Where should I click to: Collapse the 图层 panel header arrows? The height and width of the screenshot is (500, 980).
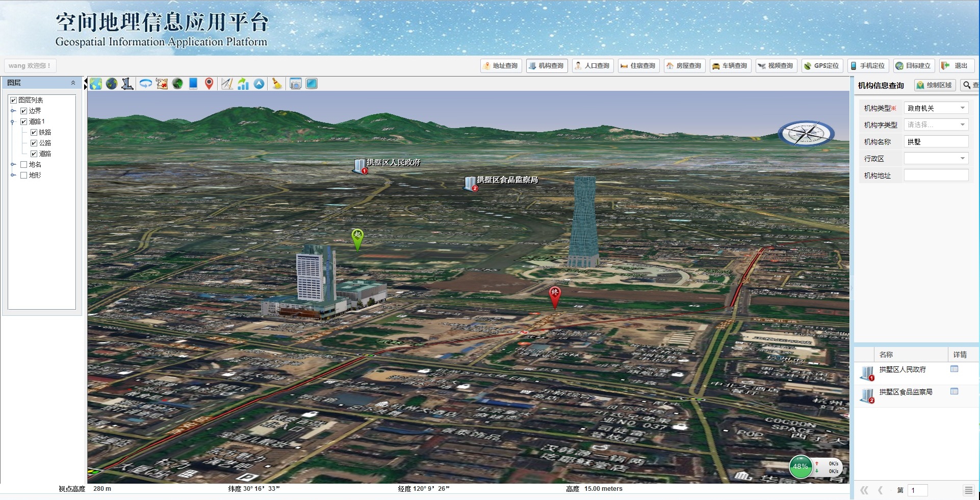click(x=73, y=83)
